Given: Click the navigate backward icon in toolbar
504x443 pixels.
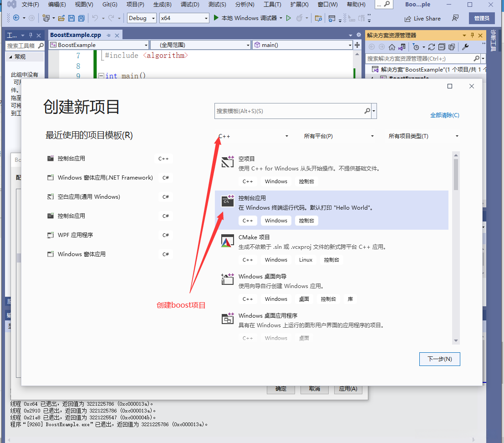Looking at the screenshot, I should [x=16, y=18].
